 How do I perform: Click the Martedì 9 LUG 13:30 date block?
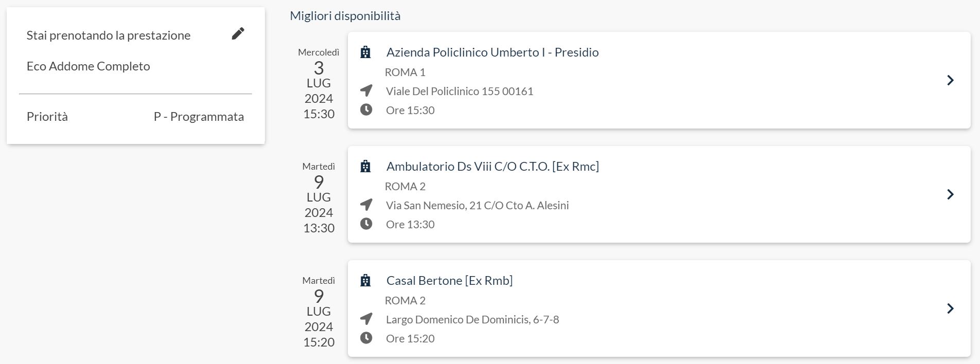319,197
